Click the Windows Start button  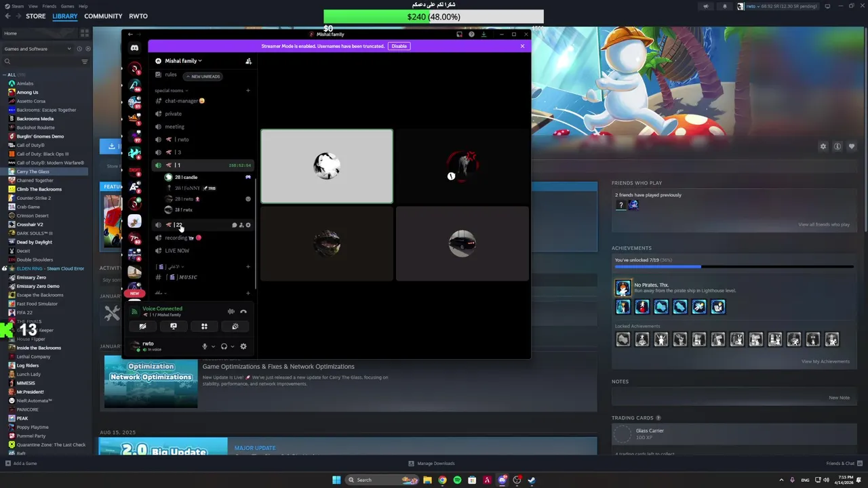(336, 480)
